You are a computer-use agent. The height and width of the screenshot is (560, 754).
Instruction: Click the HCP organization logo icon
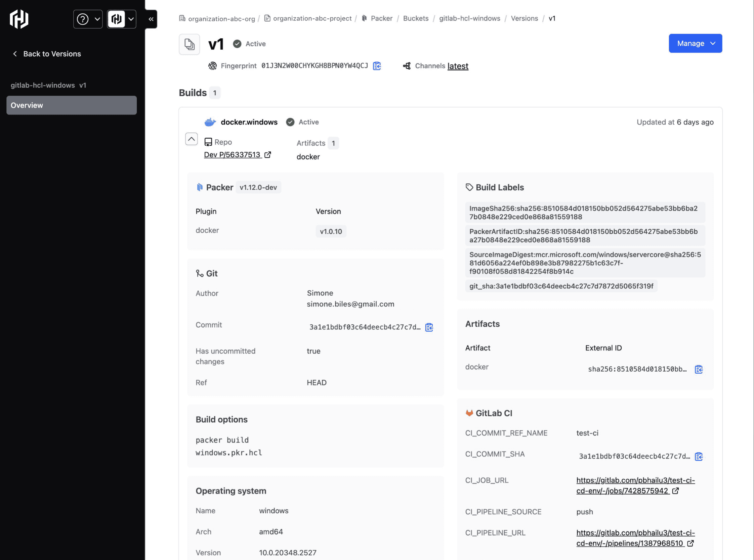116,19
